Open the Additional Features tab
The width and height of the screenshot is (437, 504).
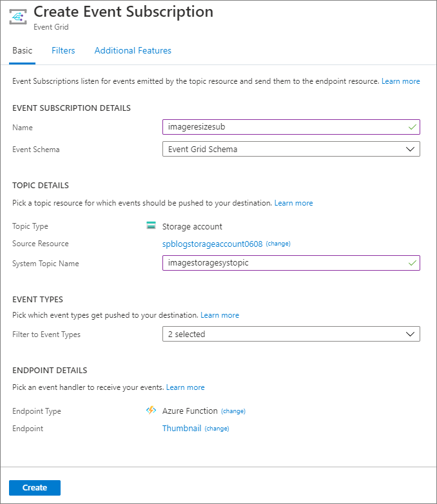click(133, 50)
